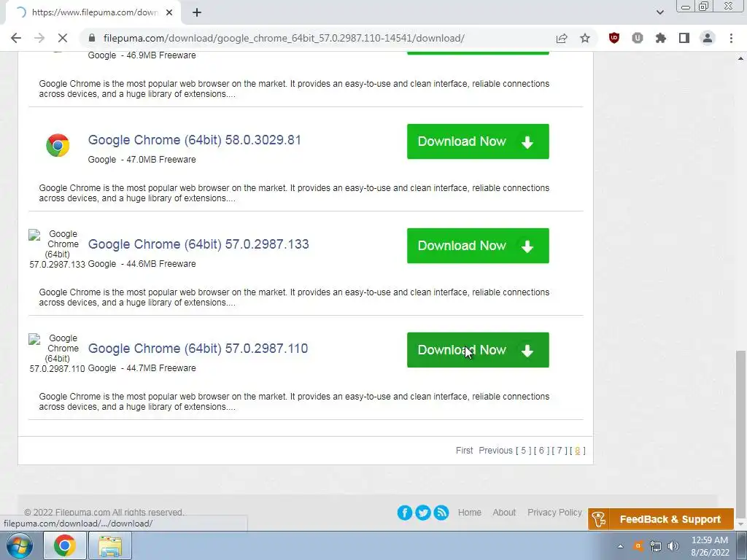
Task: Open the RSS feed icon
Action: point(441,513)
